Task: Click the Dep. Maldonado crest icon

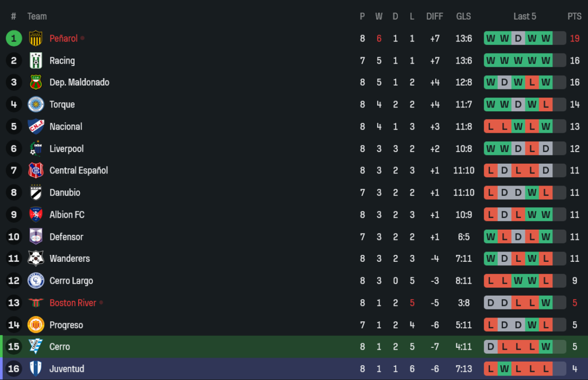Action: point(36,83)
